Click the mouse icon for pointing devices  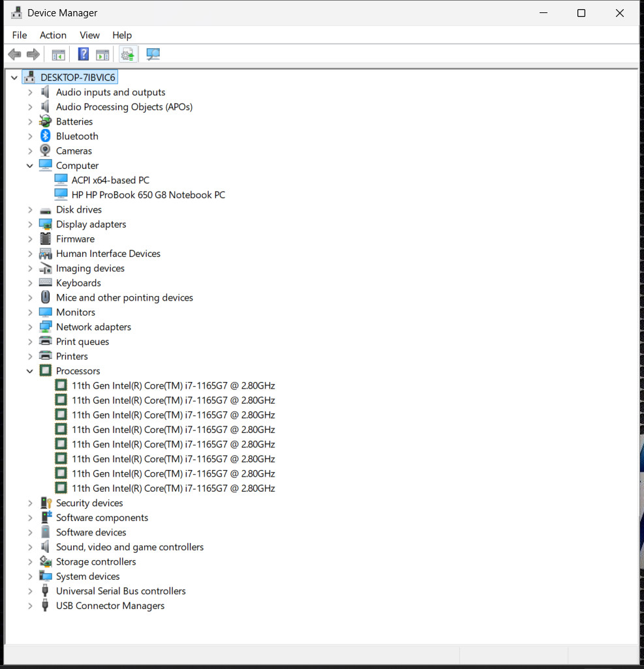[45, 297]
